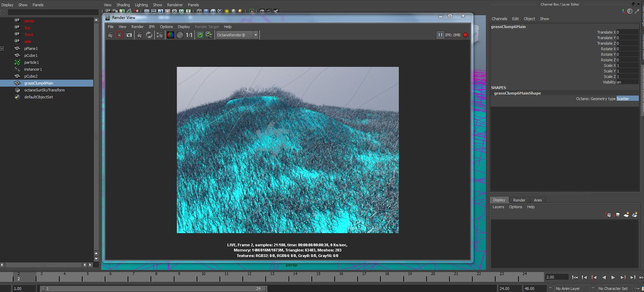Open the Outliner Display menu

click(7, 5)
